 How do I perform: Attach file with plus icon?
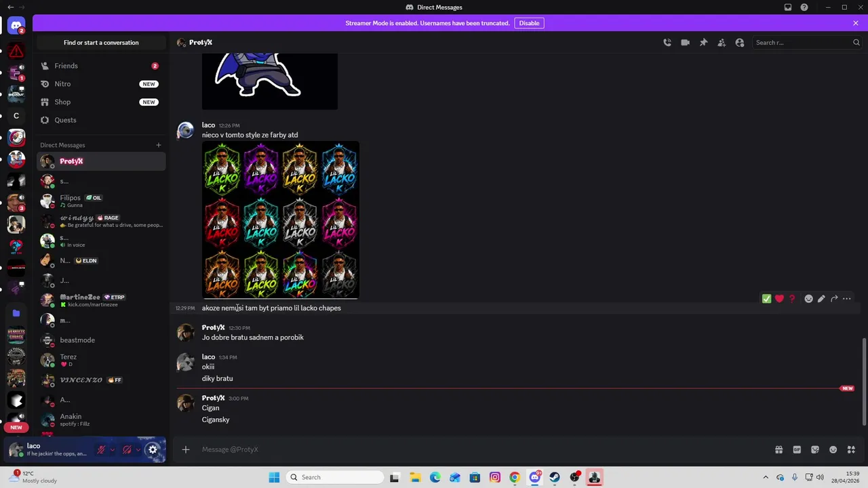pos(186,449)
